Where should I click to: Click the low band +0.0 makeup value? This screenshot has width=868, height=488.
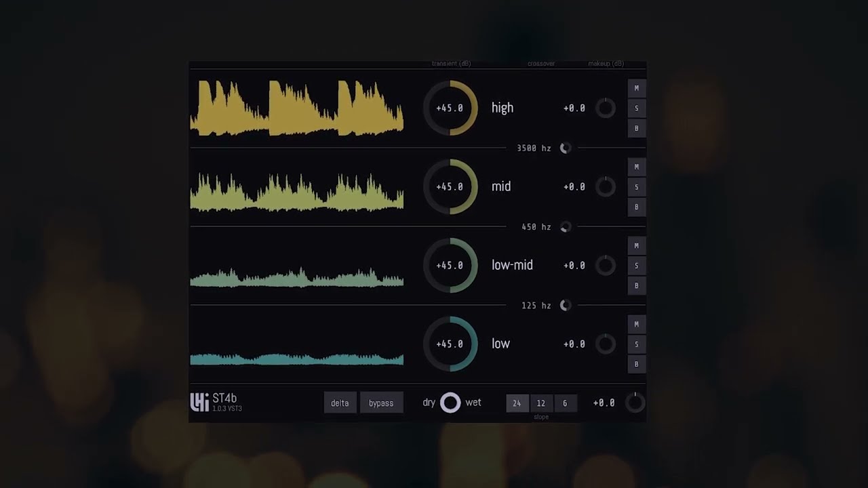(x=574, y=344)
